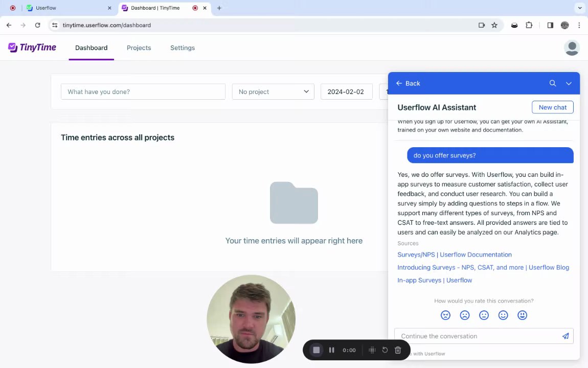Click the address bar URL
The width and height of the screenshot is (588, 368).
[x=106, y=25]
